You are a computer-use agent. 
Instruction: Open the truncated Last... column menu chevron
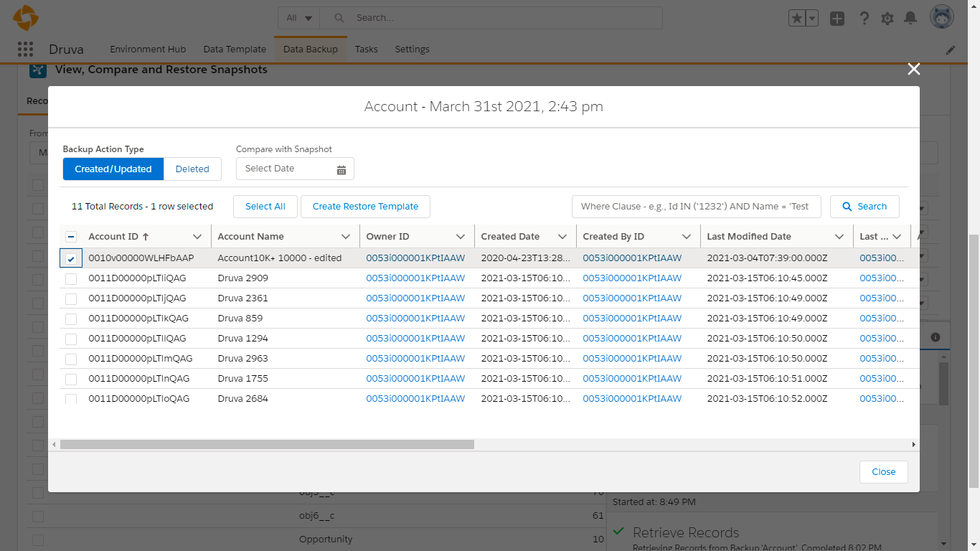897,237
